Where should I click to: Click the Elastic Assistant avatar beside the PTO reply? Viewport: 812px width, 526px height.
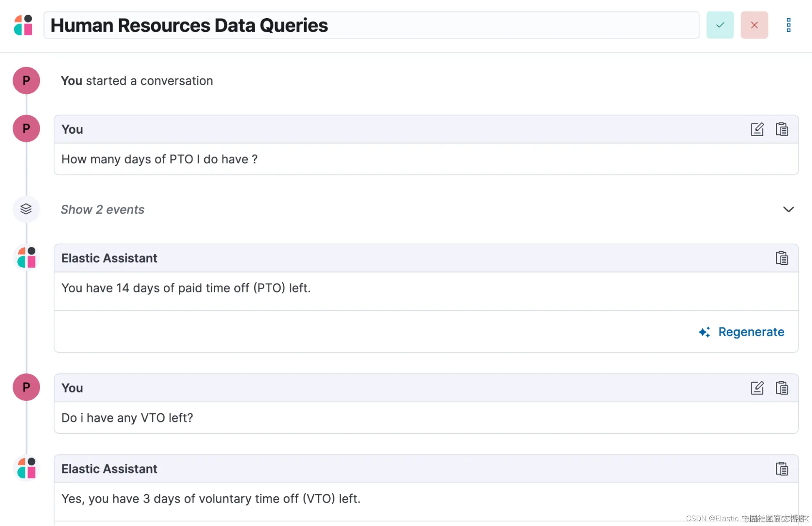27,258
